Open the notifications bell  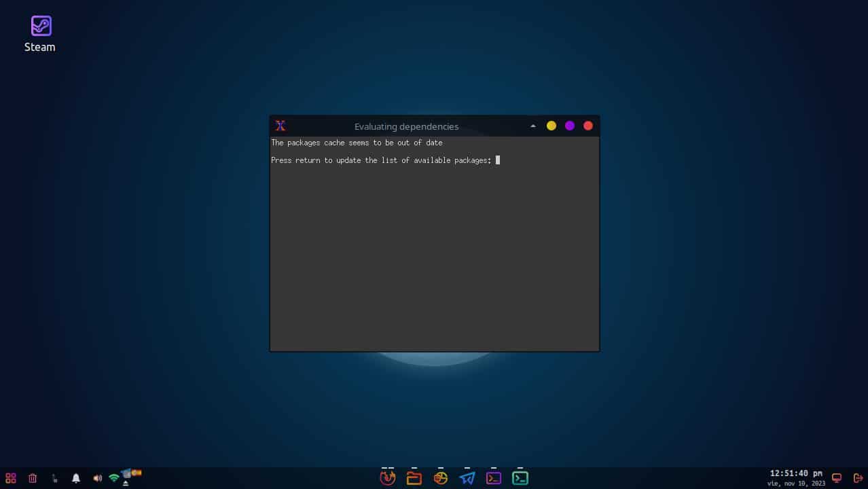(76, 478)
